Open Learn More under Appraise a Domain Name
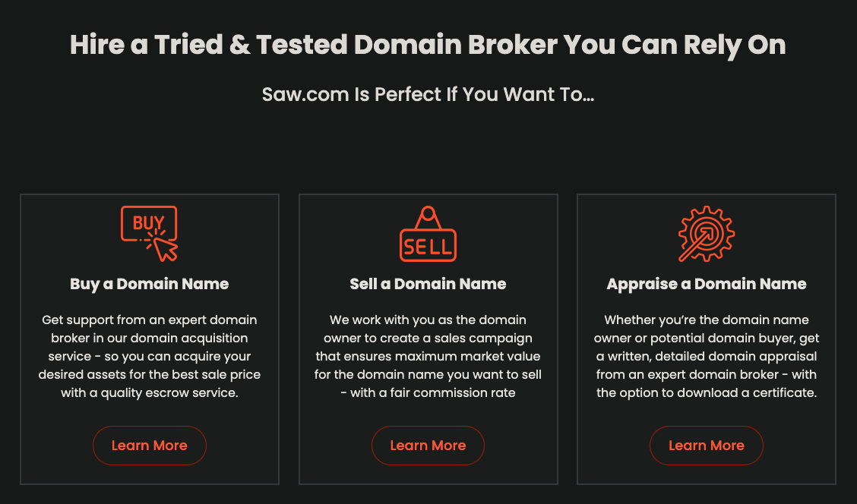Image resolution: width=857 pixels, height=504 pixels. click(706, 446)
